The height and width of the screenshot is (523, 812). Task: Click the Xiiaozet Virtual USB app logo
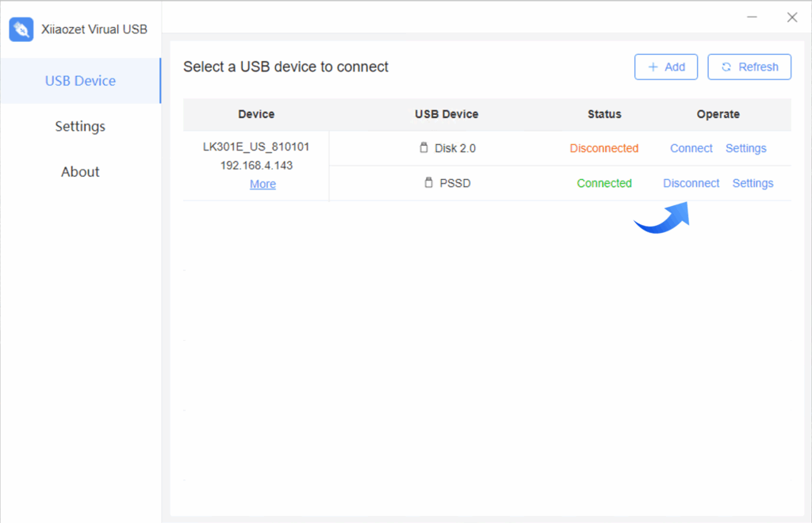point(21,29)
